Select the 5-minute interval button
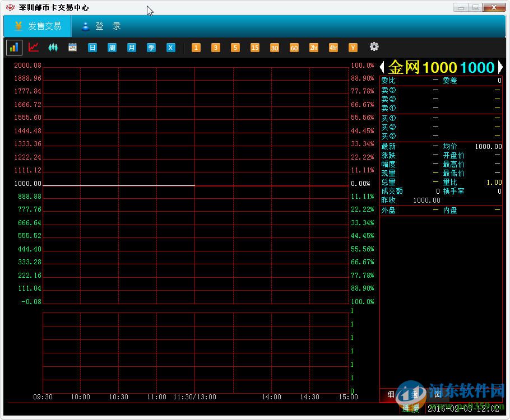Image resolution: width=510 pixels, height=420 pixels. point(235,48)
